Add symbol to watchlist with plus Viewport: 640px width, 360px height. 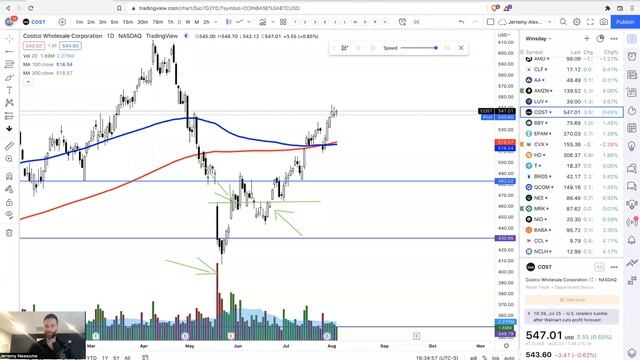(587, 38)
